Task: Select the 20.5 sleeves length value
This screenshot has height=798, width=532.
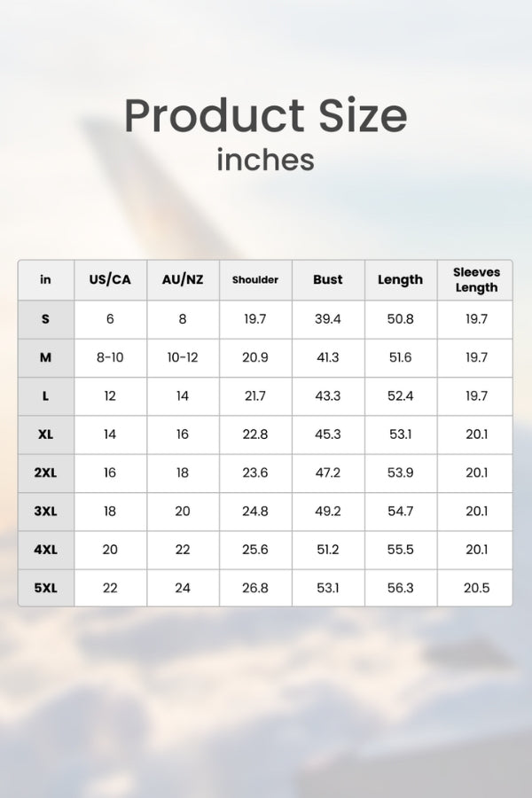Action: tap(476, 588)
